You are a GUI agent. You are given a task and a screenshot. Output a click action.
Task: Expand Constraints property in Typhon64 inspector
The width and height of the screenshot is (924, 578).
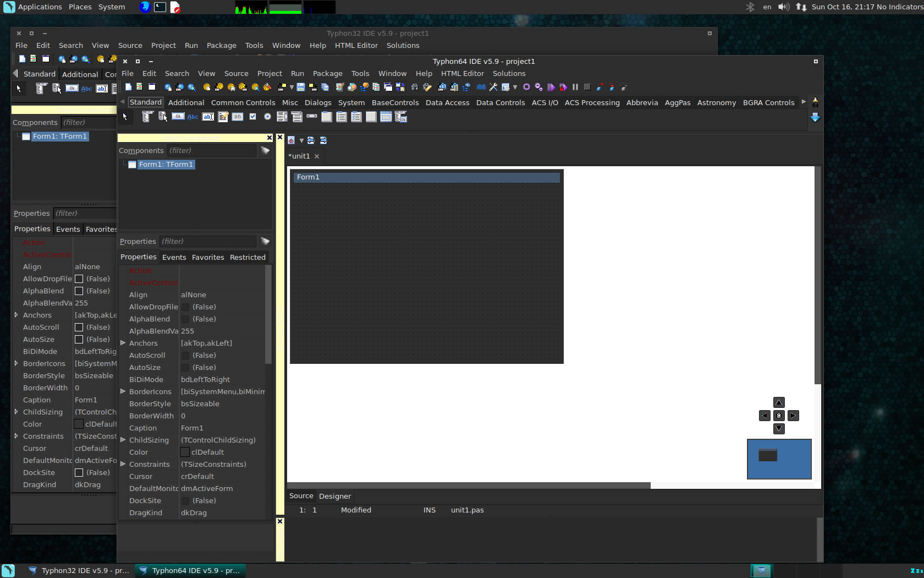123,464
